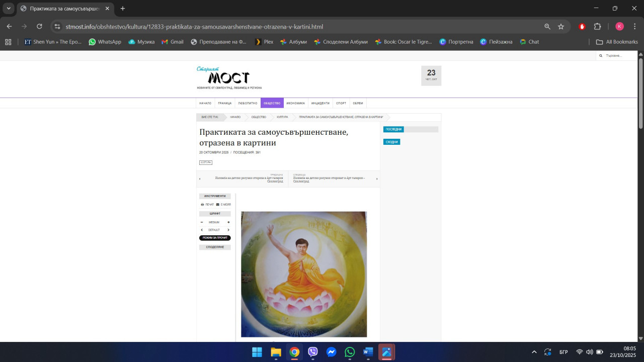The image size is (644, 362).
Task: Decrease font size with minus icon
Action: 202,222
